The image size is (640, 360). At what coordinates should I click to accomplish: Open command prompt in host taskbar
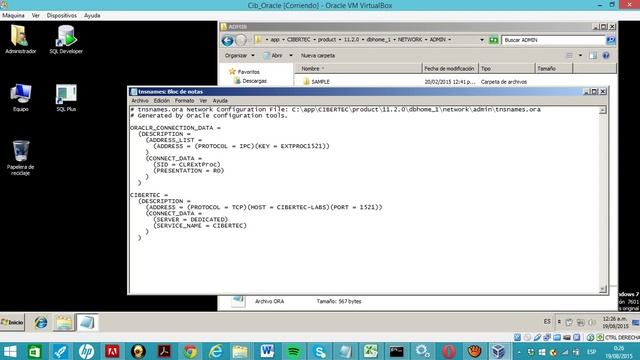[396, 351]
